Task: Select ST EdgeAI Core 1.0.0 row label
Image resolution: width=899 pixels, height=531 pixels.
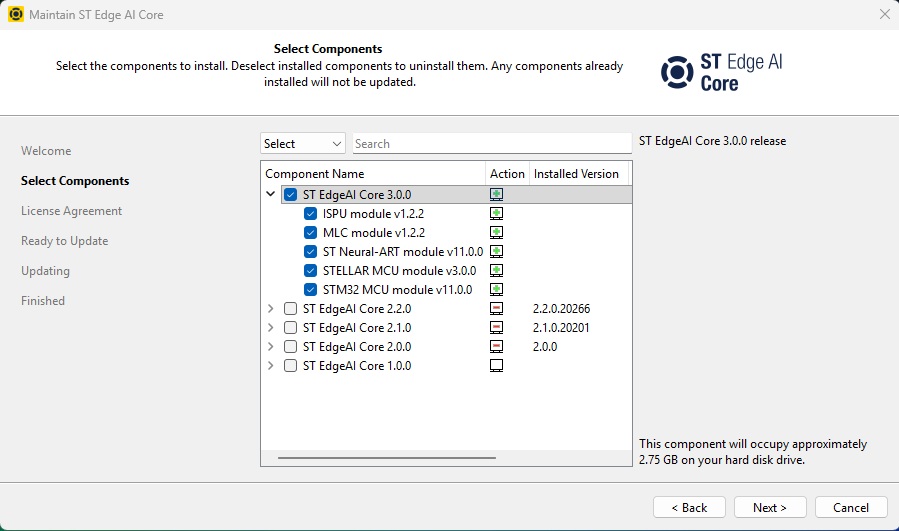Action: [357, 365]
